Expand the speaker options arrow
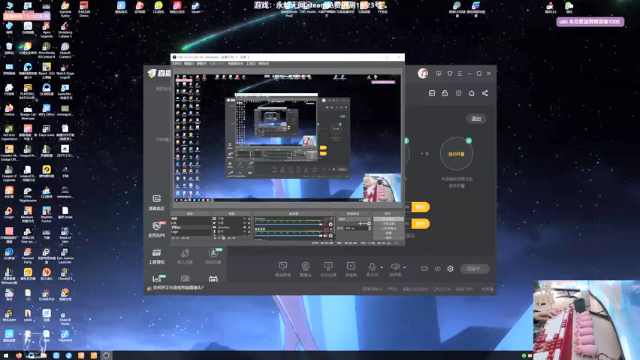 pyautogui.click(x=404, y=267)
